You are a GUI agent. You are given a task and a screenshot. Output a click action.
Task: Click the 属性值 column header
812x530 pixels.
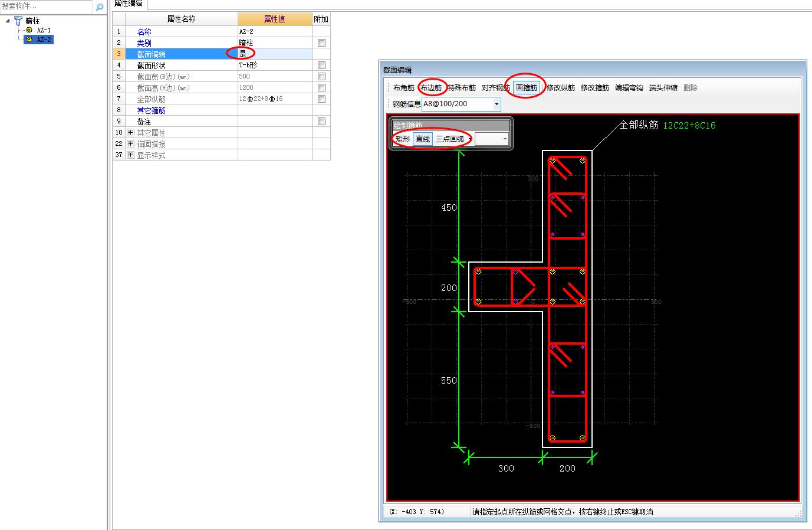click(275, 19)
